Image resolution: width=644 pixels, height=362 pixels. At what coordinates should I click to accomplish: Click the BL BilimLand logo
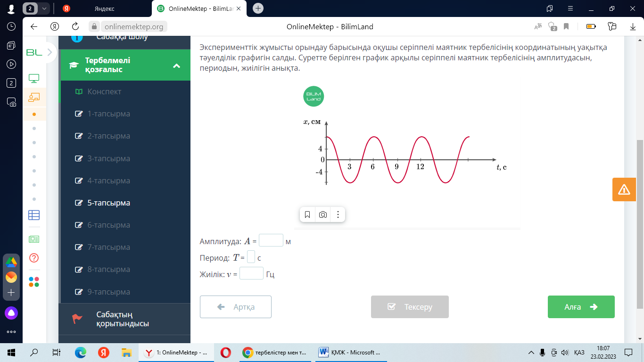[34, 53]
